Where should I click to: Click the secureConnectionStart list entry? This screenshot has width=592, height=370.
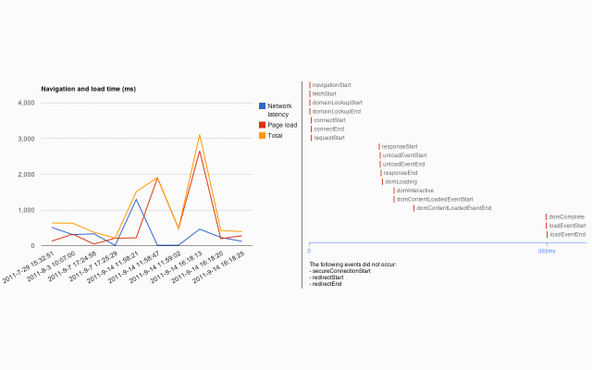[x=340, y=271]
